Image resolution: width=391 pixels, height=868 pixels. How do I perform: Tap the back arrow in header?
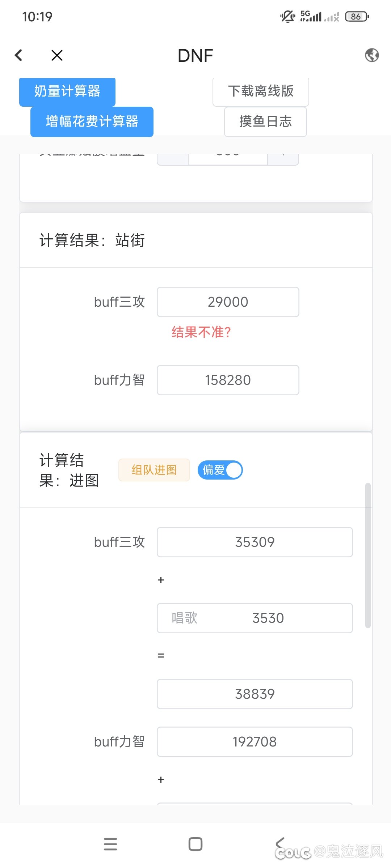tap(19, 55)
